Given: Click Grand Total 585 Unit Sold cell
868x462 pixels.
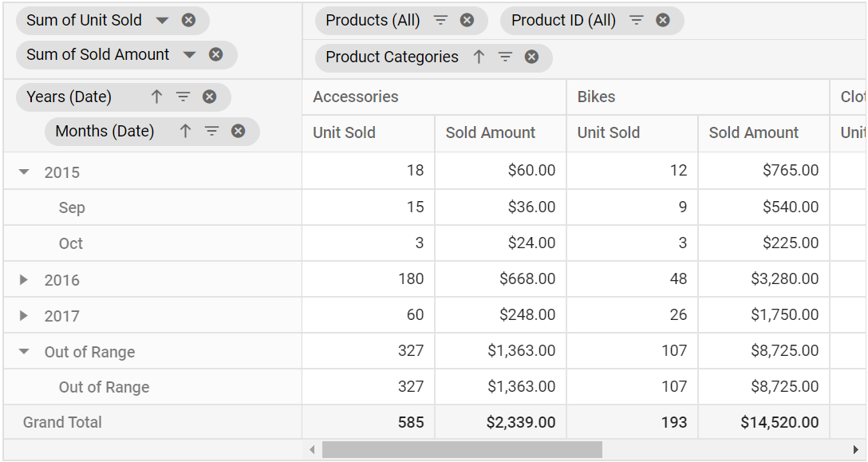Looking at the screenshot, I should coord(369,422).
